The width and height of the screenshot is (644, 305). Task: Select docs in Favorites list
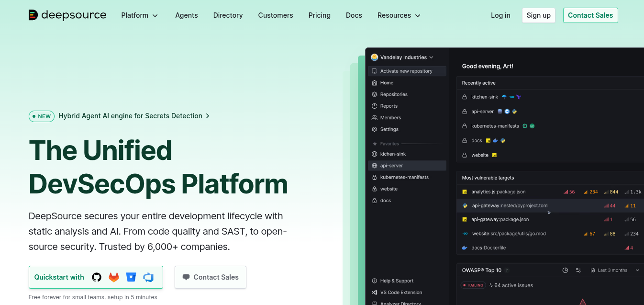[407, 201]
